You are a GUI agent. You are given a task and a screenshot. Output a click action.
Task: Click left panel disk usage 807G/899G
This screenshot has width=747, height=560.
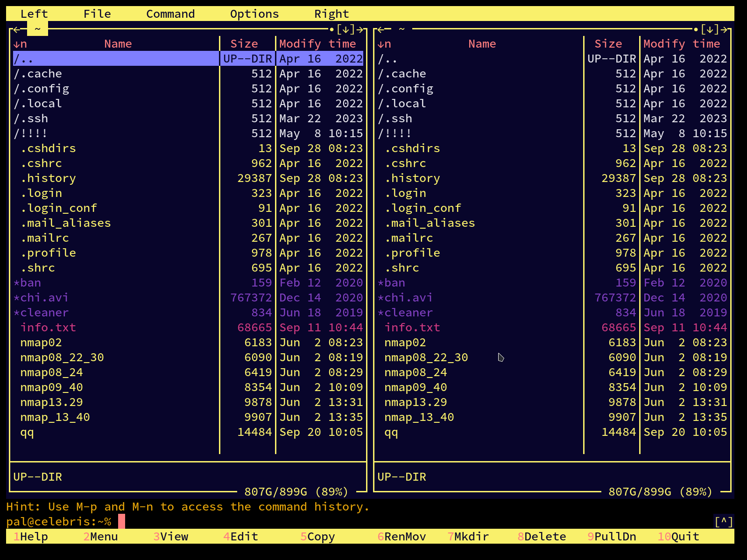click(x=296, y=492)
